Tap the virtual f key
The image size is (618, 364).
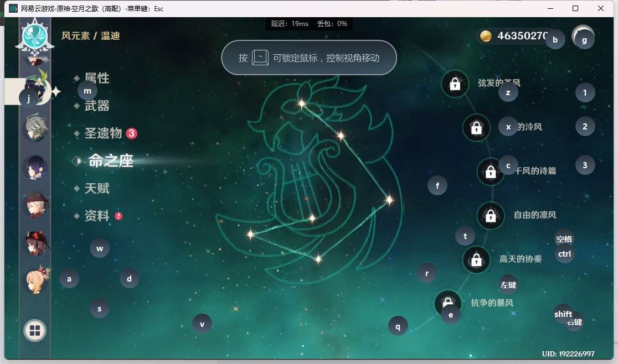tap(437, 185)
